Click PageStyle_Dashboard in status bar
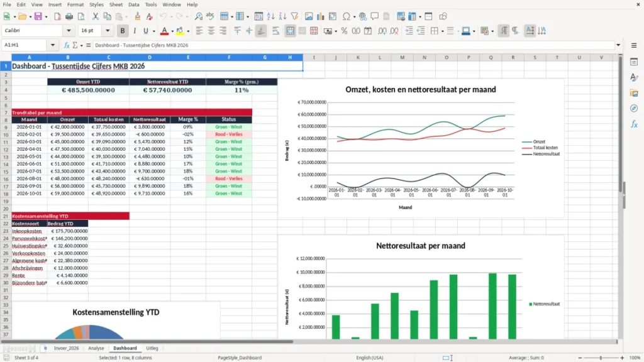Image resolution: width=644 pixels, height=362 pixels. tap(240, 358)
